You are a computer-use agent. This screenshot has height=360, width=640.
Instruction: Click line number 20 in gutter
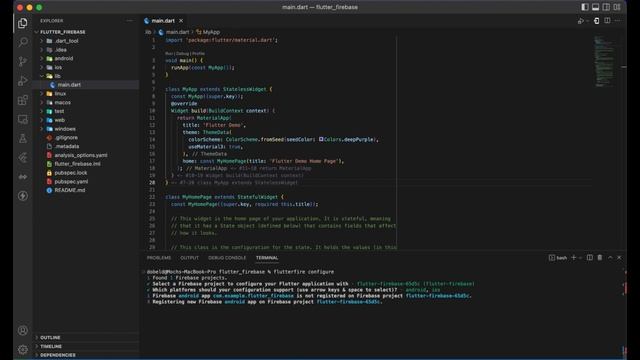coord(152,182)
